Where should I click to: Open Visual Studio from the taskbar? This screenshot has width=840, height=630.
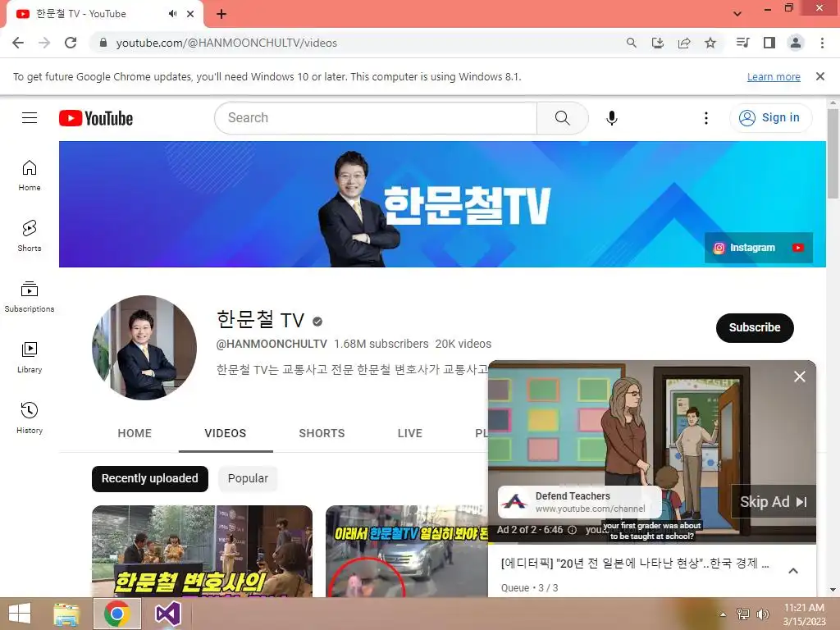coord(167,614)
